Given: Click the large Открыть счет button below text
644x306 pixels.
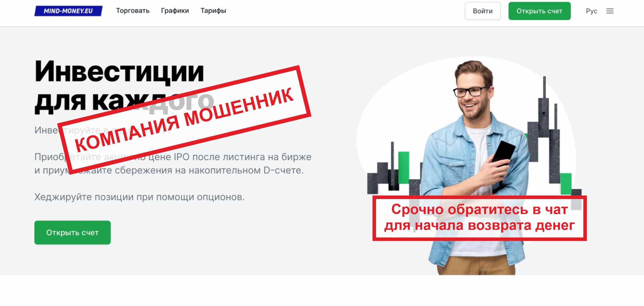Looking at the screenshot, I should [72, 232].
